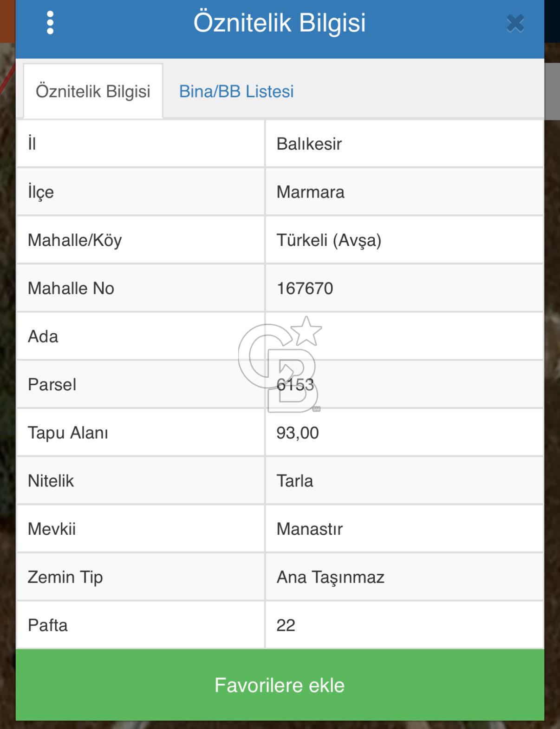Select the Öznitelik Bilgisi tab
The height and width of the screenshot is (729, 560).
[x=93, y=92]
